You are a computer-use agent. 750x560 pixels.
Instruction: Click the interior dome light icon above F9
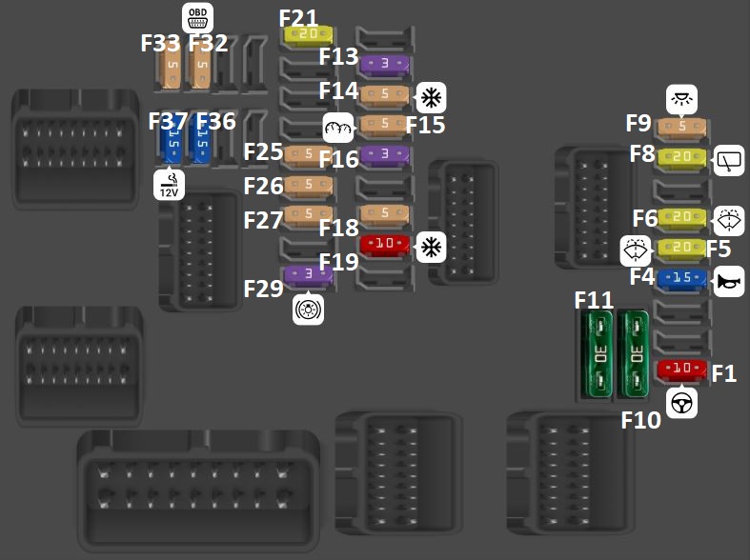681,100
